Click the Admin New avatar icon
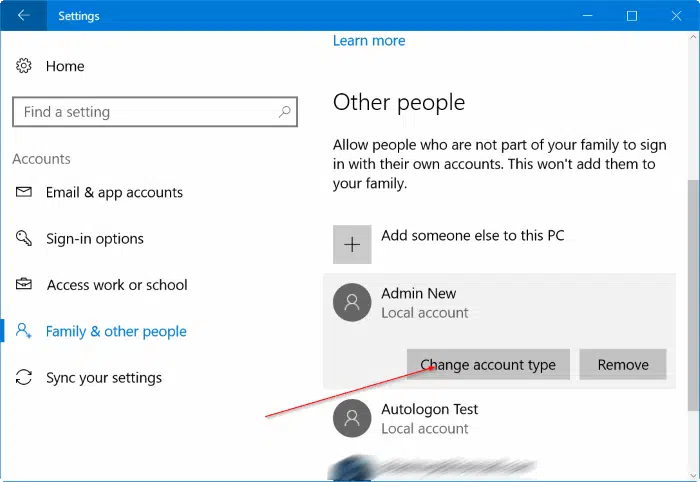This screenshot has height=482, width=700. pyautogui.click(x=352, y=302)
